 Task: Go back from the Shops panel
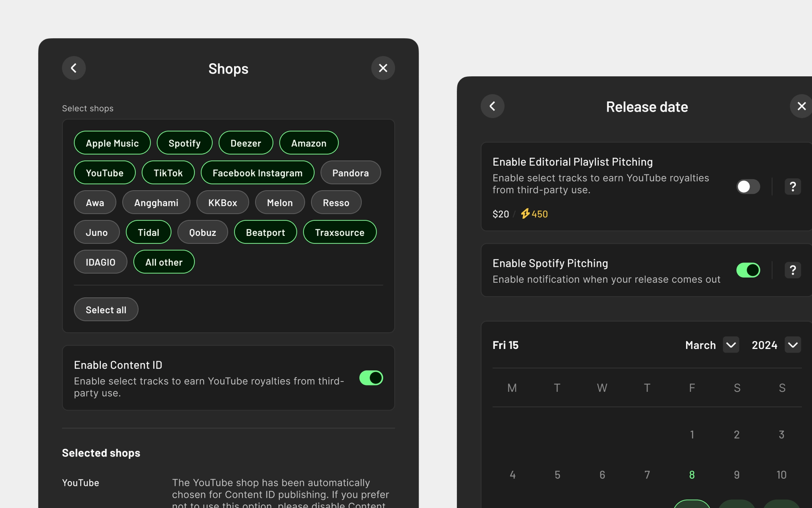[x=74, y=68]
